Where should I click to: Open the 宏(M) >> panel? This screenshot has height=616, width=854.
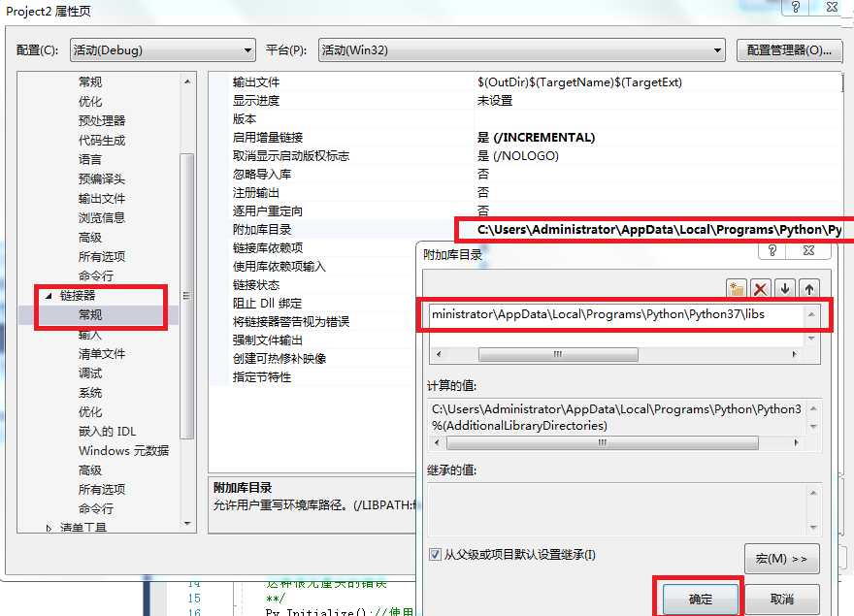(x=784, y=558)
